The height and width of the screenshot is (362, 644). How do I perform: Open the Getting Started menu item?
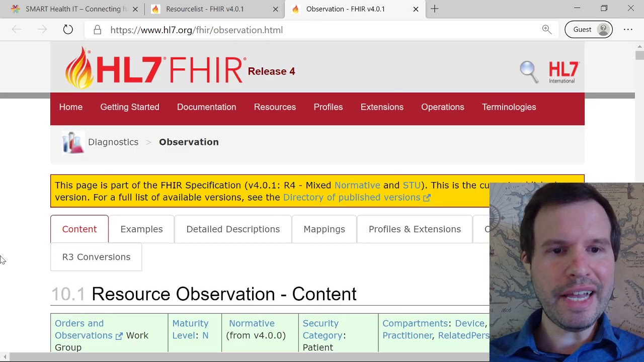click(130, 107)
